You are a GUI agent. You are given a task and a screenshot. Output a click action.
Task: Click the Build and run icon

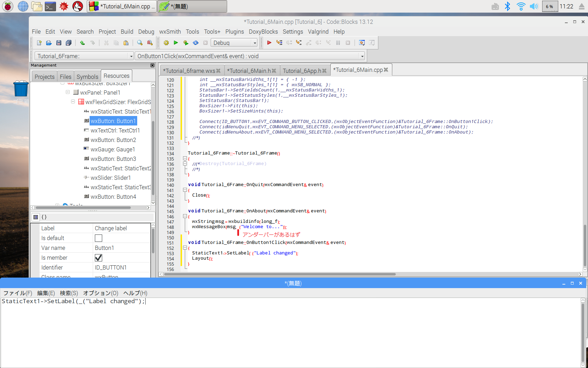point(186,43)
